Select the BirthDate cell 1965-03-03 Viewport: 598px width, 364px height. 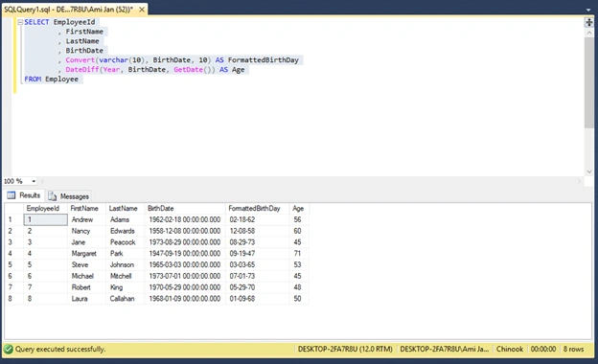point(185,265)
